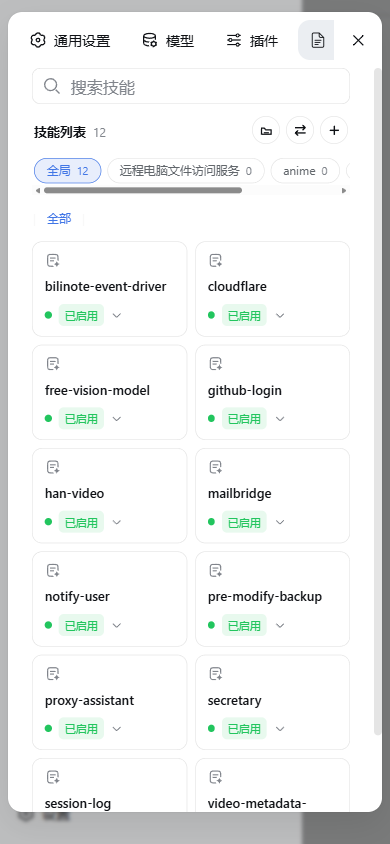Toggle 已启用 status of mailbridge
Viewport: 390px width, 844px height.
[x=244, y=522]
